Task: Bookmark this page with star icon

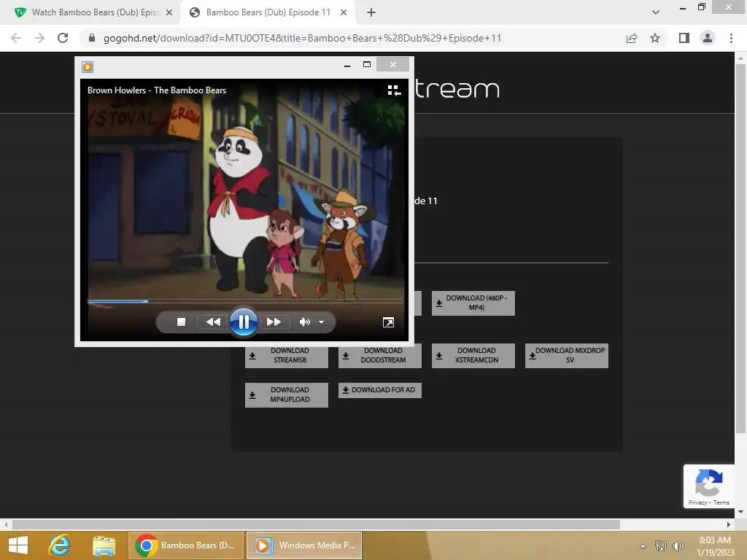Action: tap(655, 38)
